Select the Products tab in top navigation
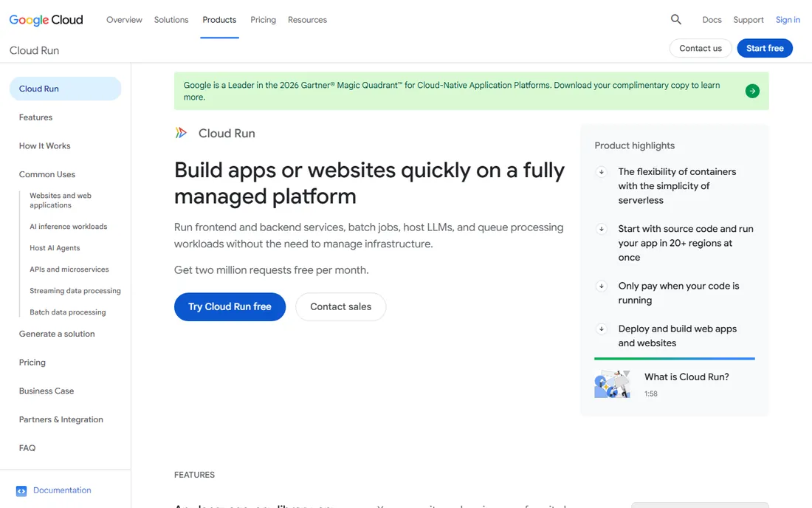 219,20
